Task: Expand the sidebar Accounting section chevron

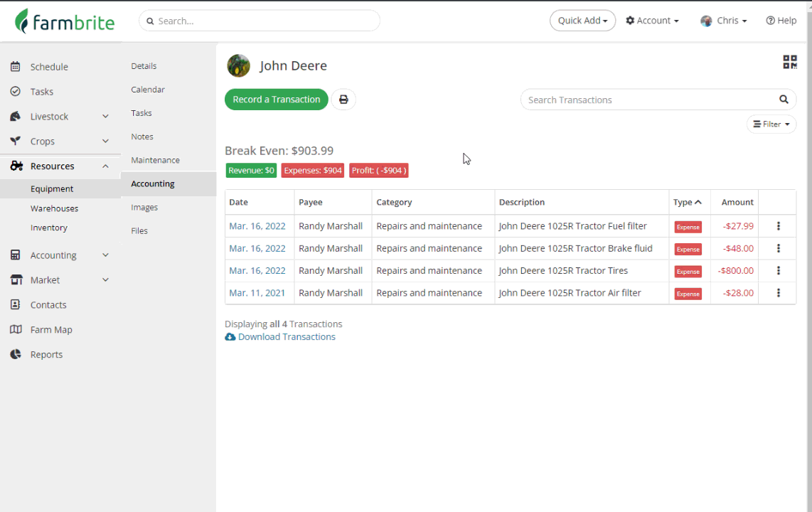Action: [x=105, y=255]
